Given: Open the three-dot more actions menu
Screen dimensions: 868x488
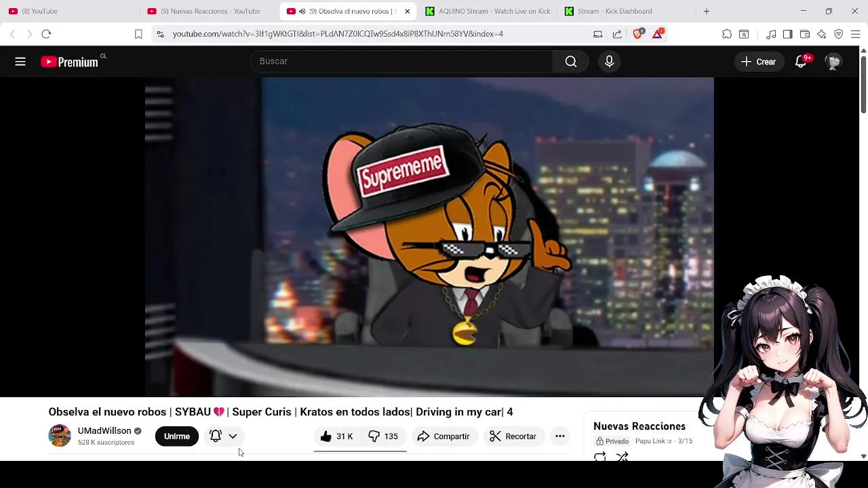Looking at the screenshot, I should click(x=560, y=436).
